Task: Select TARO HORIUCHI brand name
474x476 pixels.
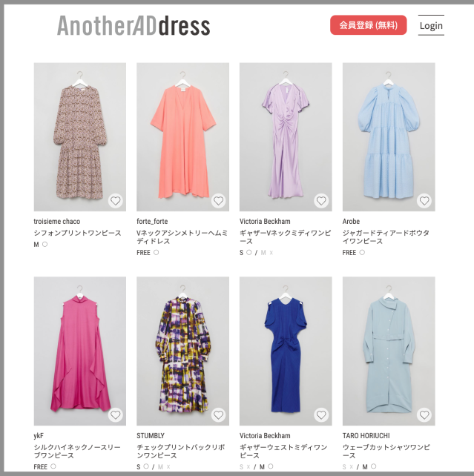Action: click(366, 436)
